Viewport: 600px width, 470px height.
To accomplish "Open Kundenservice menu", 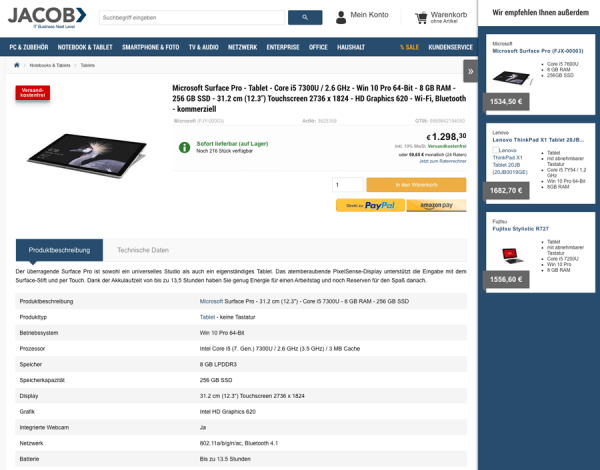I will tap(450, 47).
